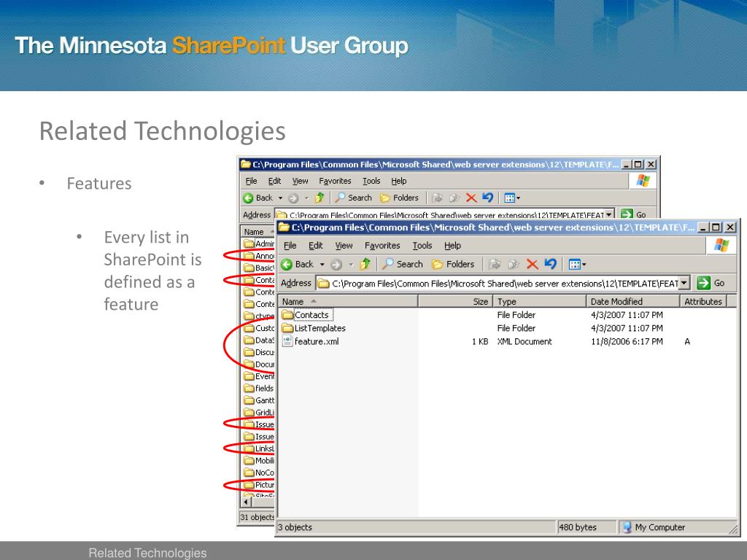The image size is (747, 560).
Task: Select GridList folder in rear window
Action: [259, 413]
